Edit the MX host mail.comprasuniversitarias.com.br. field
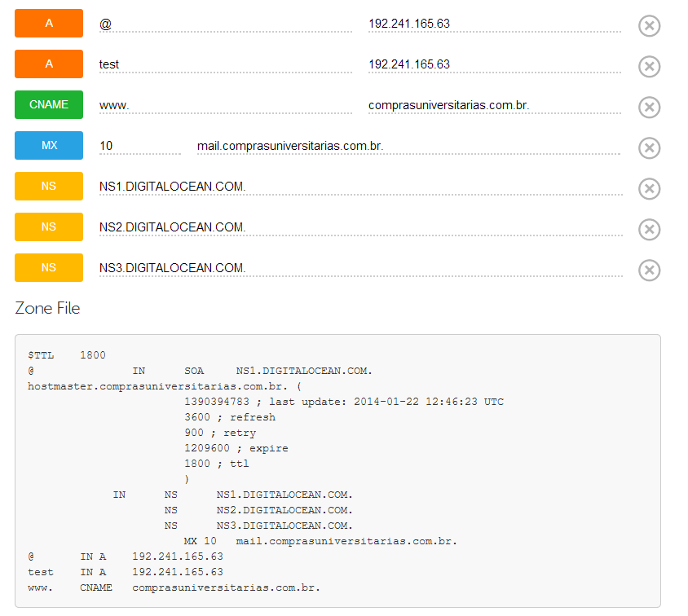688x616 pixels. pyautogui.click(x=408, y=146)
